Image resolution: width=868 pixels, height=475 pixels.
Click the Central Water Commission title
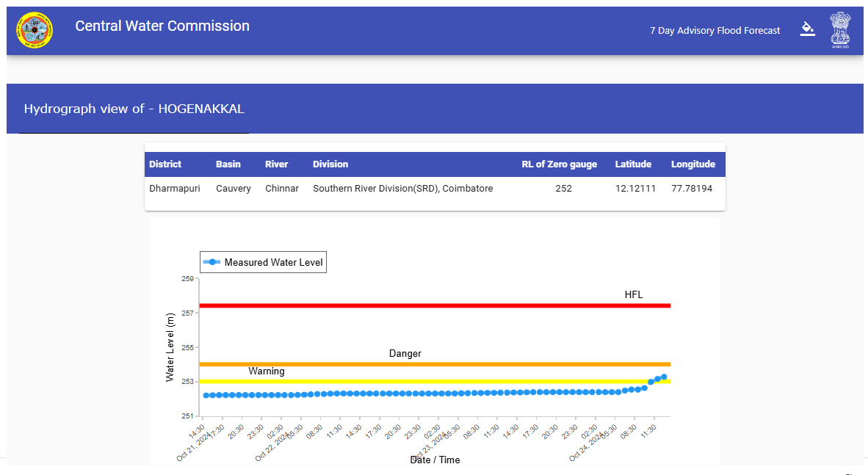(162, 26)
